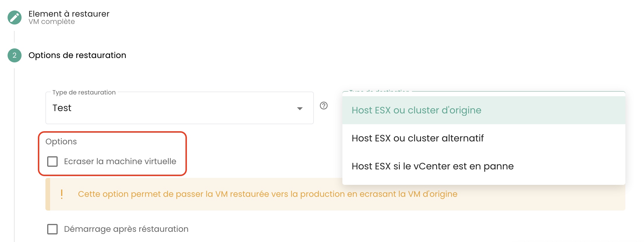Screen dimensions: 644x242
Task: Click the dropdown arrow of restoration type
Action: (300, 108)
